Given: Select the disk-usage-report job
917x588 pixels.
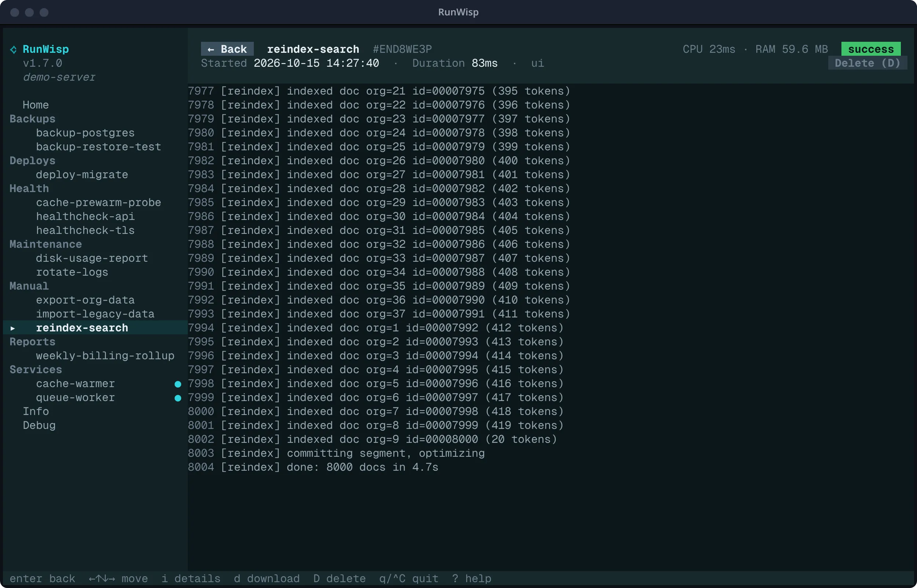Looking at the screenshot, I should point(92,258).
